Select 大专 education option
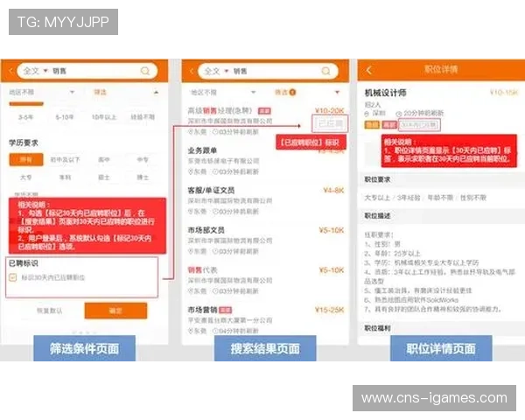 (25, 177)
